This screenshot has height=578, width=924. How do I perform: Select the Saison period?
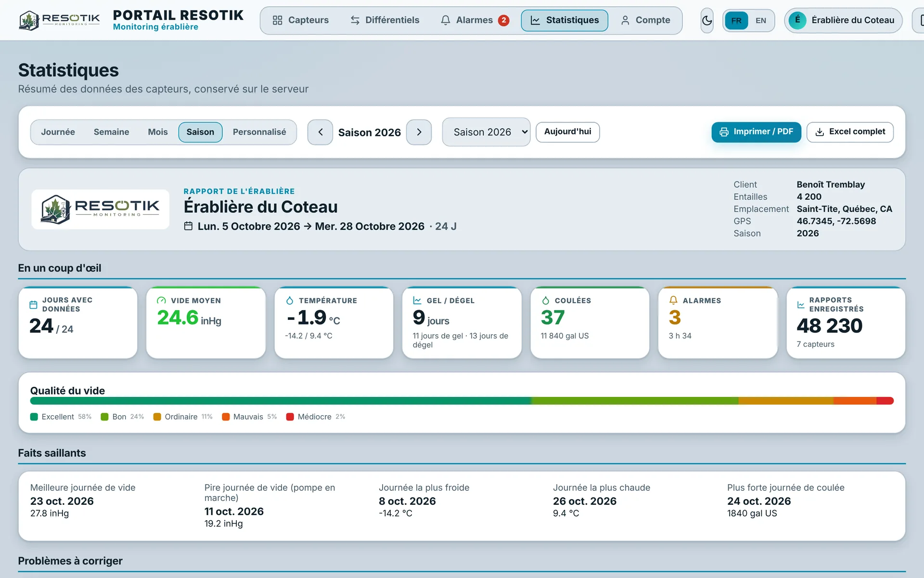(x=200, y=132)
